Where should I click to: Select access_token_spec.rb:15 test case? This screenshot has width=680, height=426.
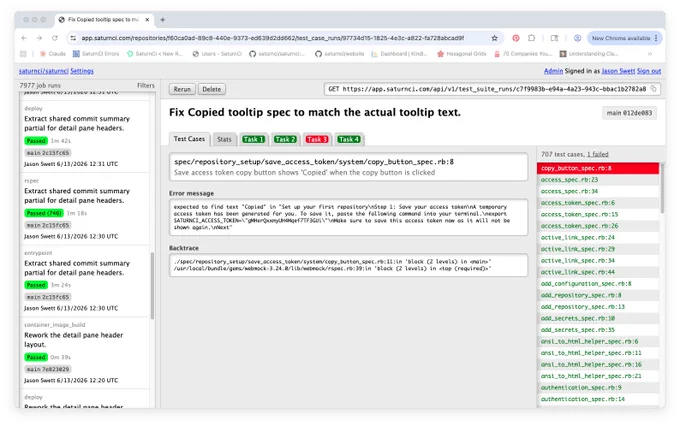coord(598,214)
